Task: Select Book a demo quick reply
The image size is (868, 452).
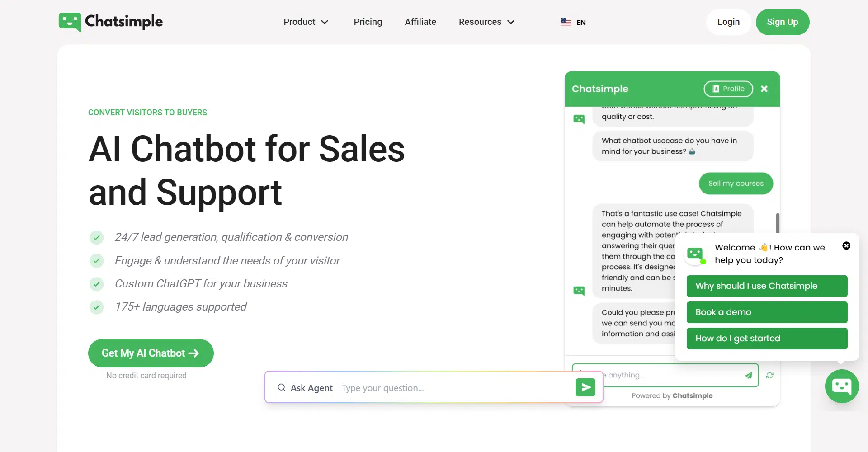Action: click(766, 312)
